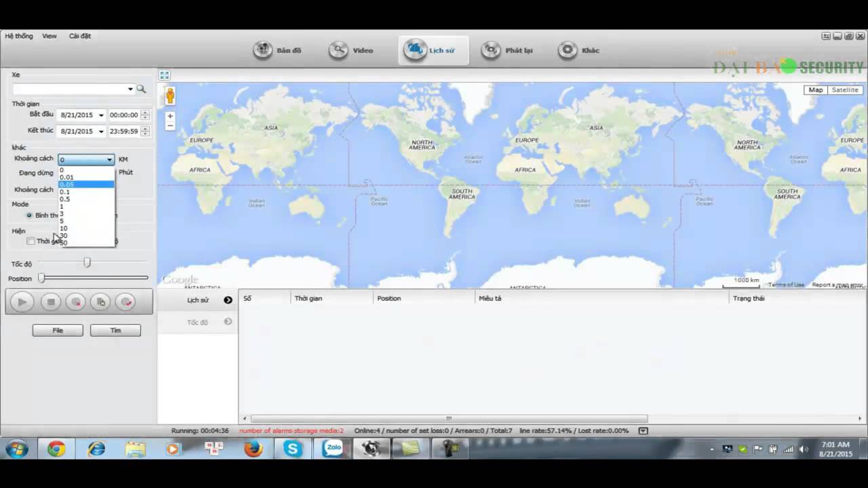Select the Tốc độ side tab
Viewport: 868px width, 488px height.
[198, 322]
